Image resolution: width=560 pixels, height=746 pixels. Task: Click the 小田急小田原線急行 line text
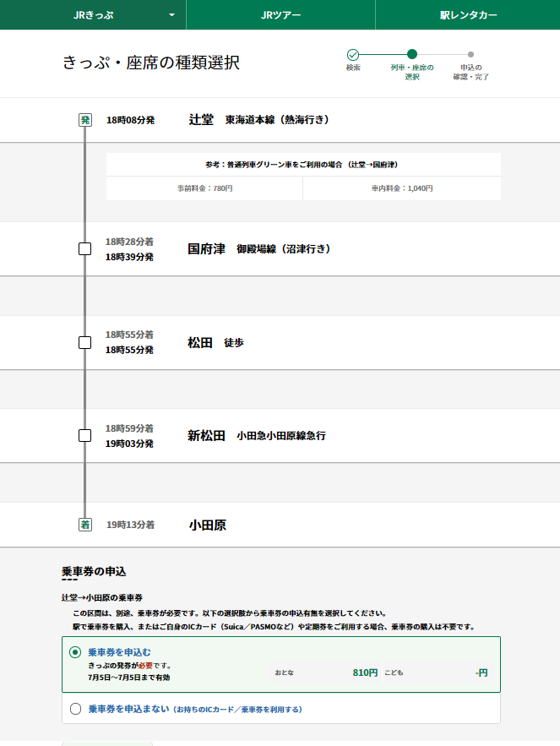281,435
